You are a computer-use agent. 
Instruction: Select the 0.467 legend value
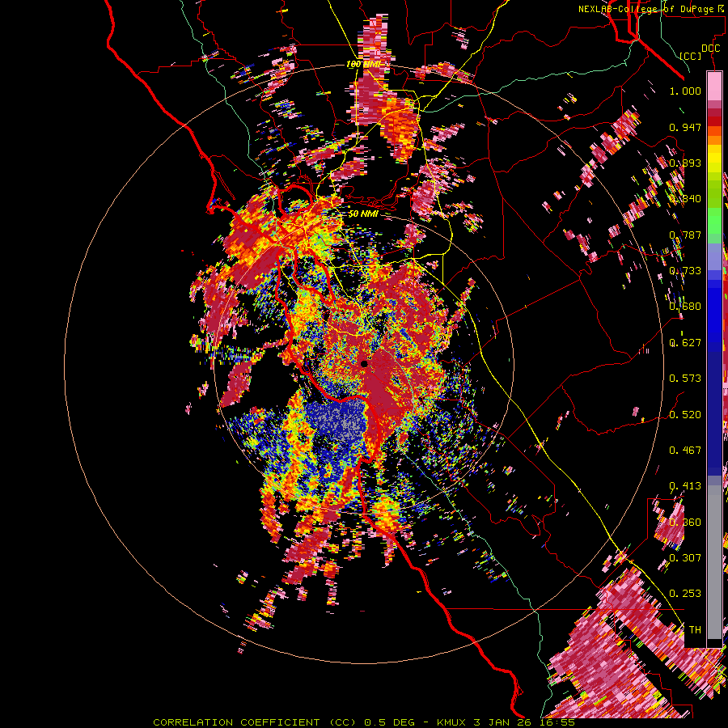coord(685,451)
